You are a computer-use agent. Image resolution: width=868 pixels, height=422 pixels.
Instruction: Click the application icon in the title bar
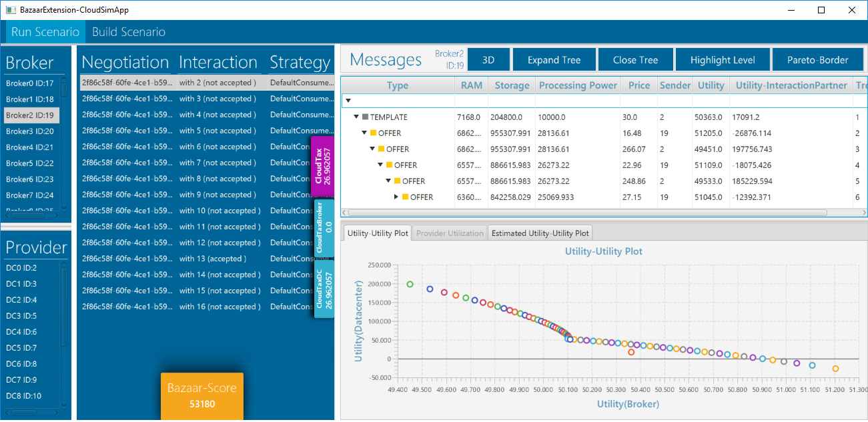point(11,10)
